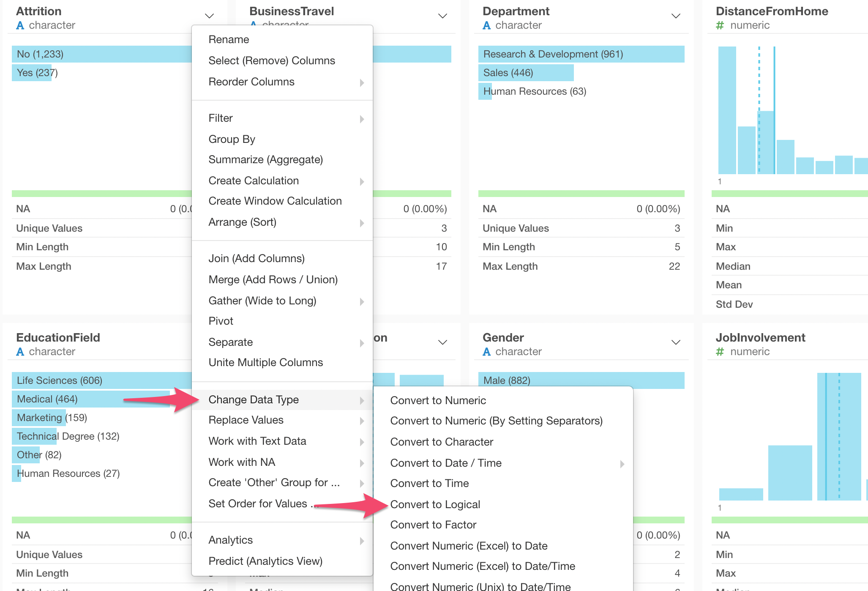
Task: Choose Convert to Logical from submenu
Action: 435,504
